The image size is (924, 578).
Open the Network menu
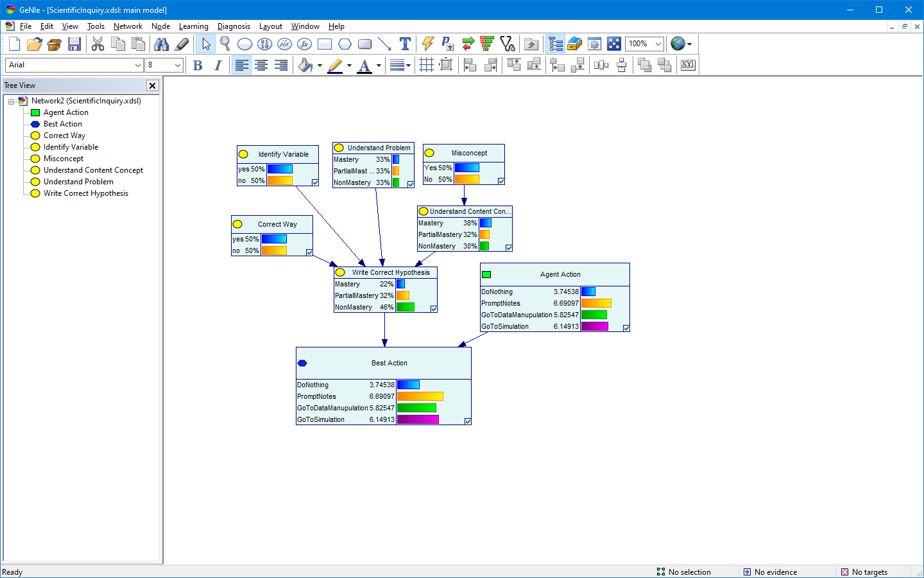(x=128, y=26)
